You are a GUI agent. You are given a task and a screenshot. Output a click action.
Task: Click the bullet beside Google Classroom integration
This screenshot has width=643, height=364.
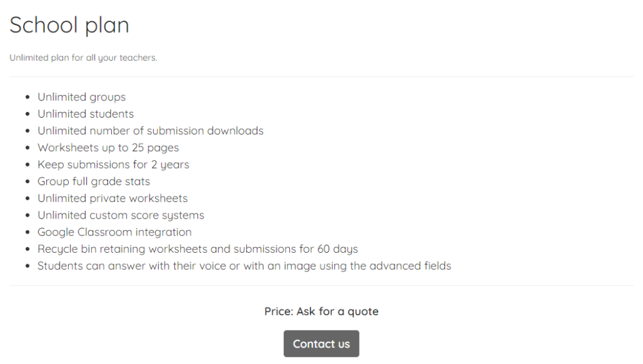(x=28, y=232)
